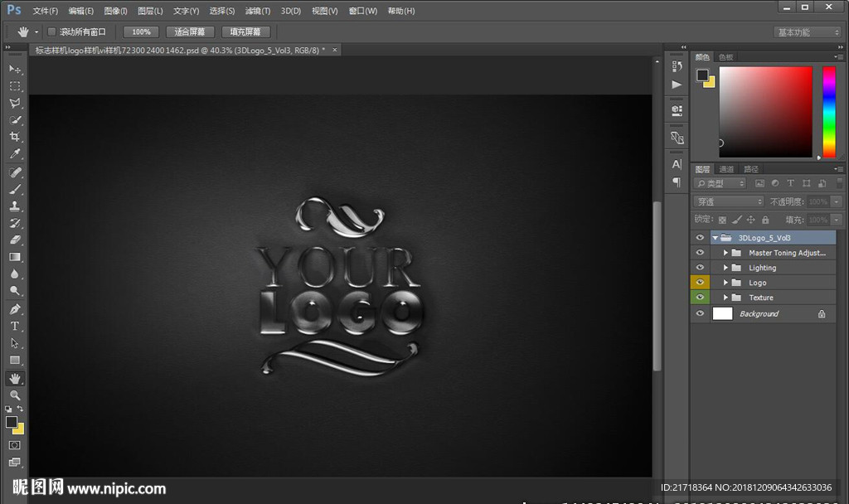Hide the Texture group

click(700, 298)
